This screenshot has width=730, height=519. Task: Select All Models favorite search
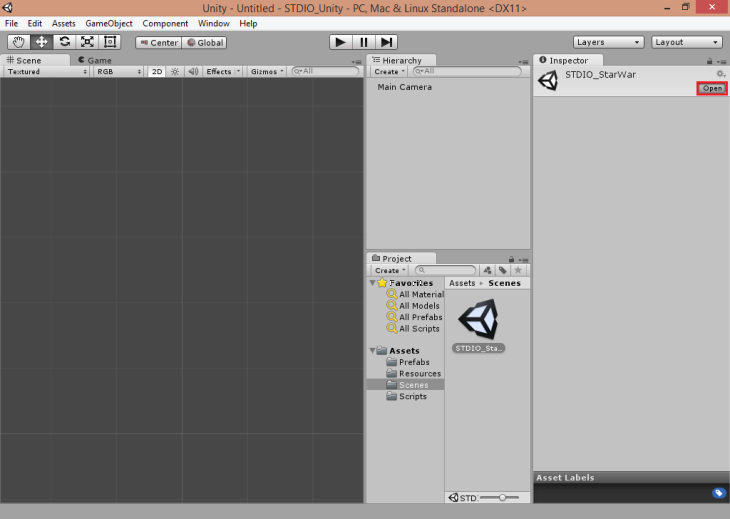point(413,306)
